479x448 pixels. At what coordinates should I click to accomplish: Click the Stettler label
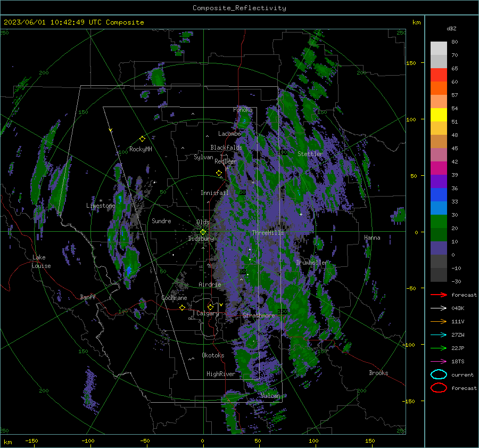310,154
